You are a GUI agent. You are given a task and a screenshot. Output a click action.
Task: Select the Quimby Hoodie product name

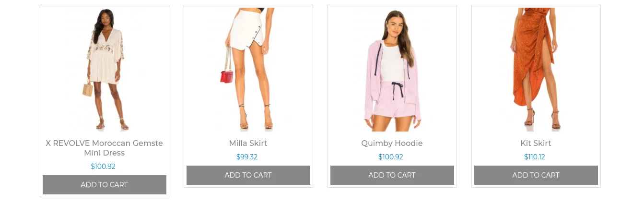[392, 143]
